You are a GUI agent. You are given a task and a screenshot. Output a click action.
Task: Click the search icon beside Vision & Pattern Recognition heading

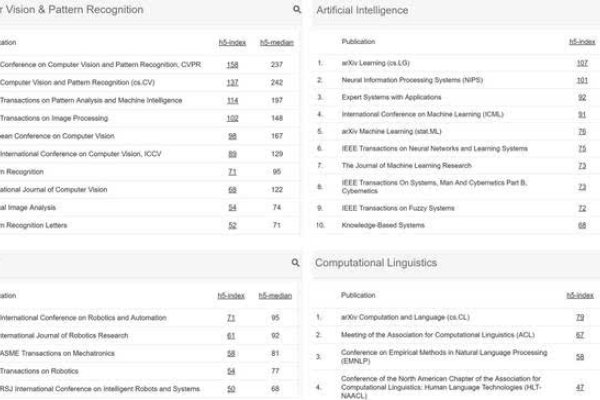click(296, 10)
